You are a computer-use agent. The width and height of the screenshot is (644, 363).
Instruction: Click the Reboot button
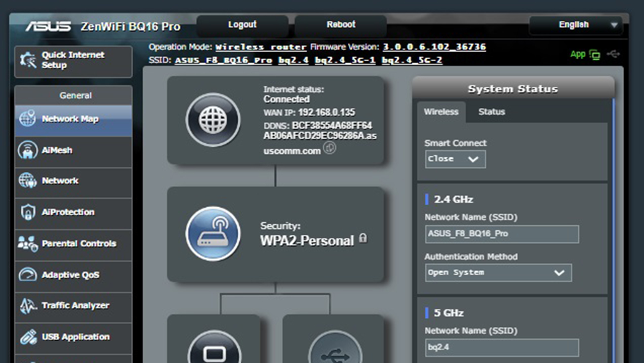[341, 25]
